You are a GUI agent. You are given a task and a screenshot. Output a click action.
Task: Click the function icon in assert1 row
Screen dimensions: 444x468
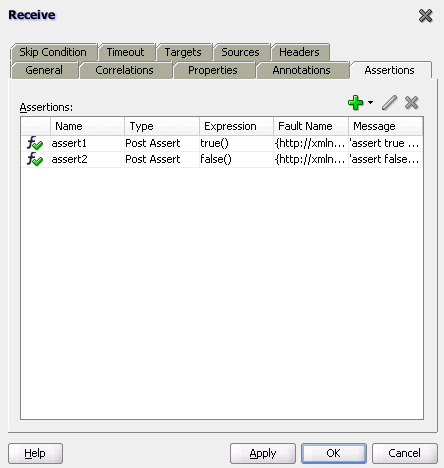[35, 143]
